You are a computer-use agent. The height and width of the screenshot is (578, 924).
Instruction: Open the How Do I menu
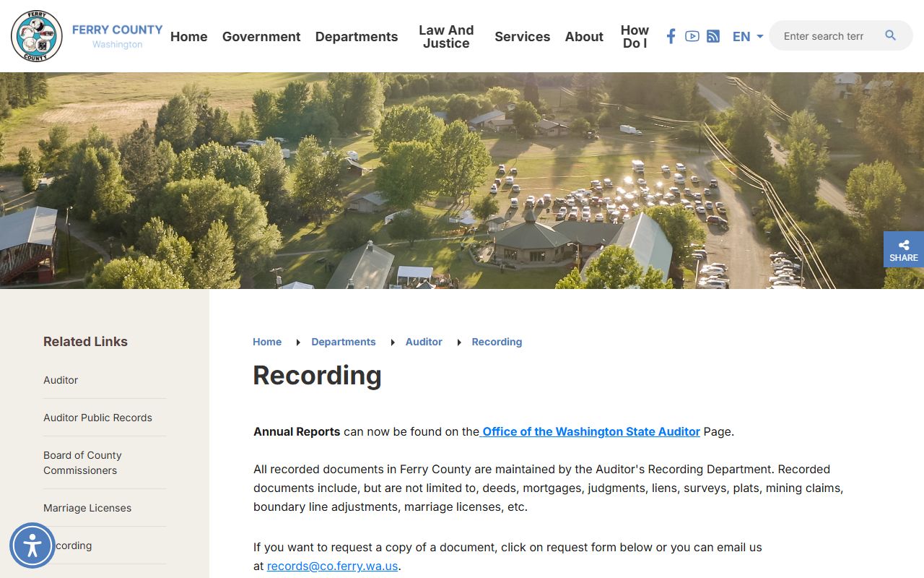pos(635,36)
